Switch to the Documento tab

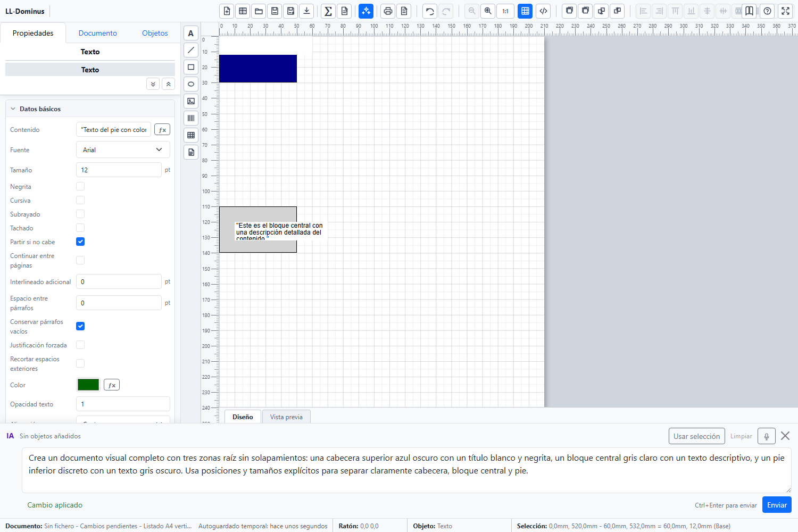[x=98, y=33]
